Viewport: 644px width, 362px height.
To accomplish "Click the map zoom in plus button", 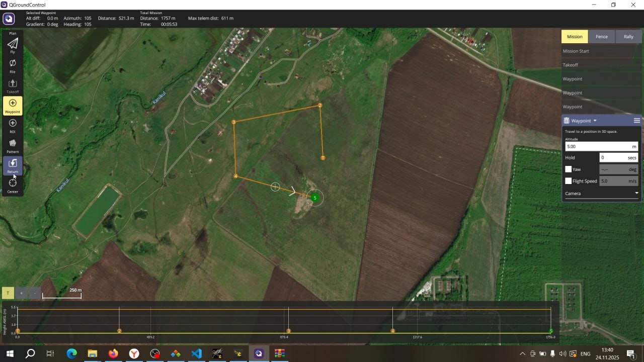I will (21, 293).
